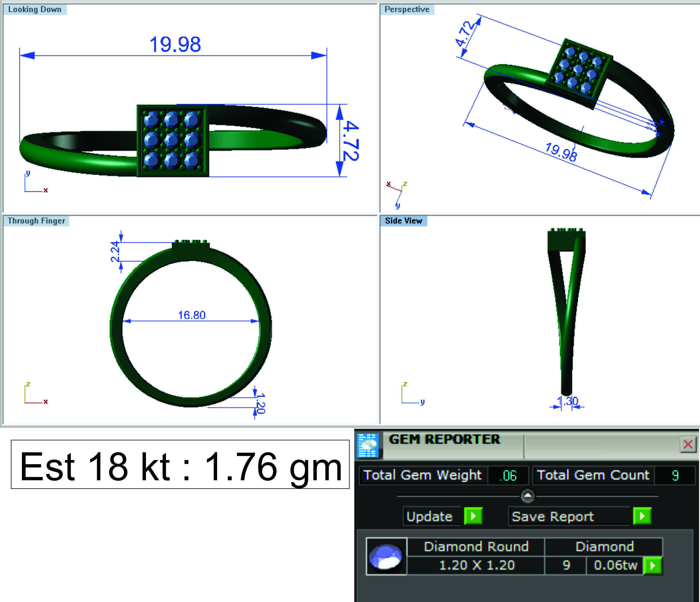Click the Total Gem Count value field
Image resolution: width=700 pixels, height=602 pixels.
(675, 475)
